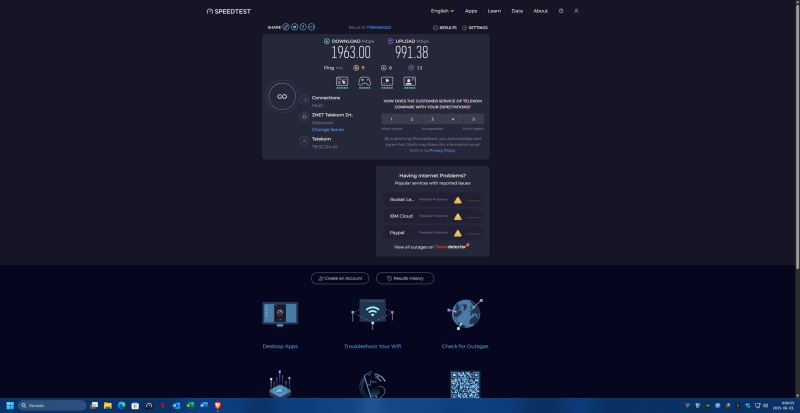Rate Telekom customer service as 2

pos(412,119)
